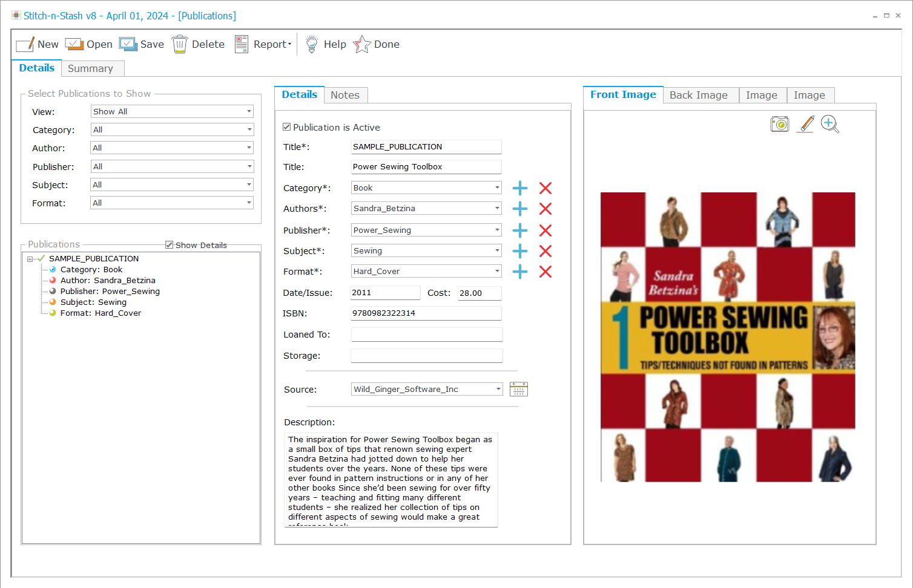Click the Help lightbulb icon
This screenshot has width=913, height=588.
[311, 44]
